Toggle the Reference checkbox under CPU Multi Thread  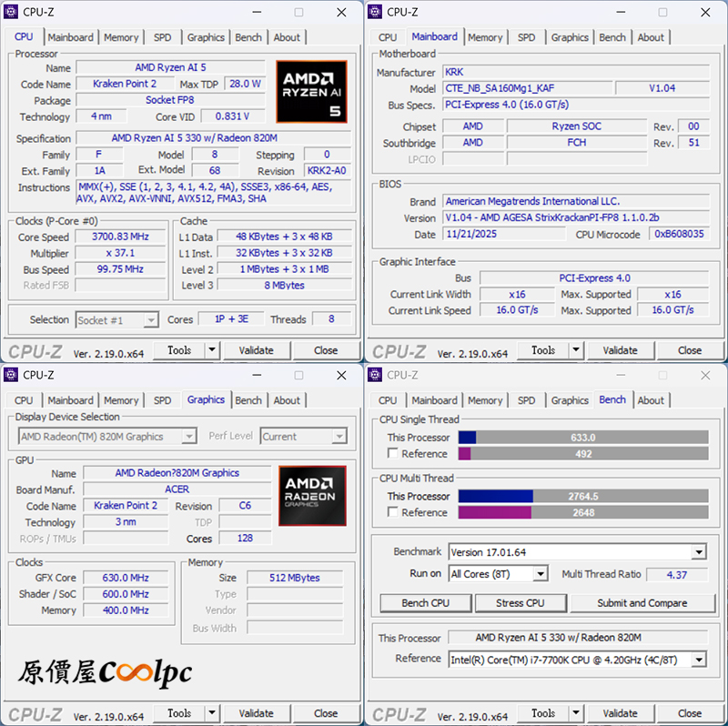[393, 512]
